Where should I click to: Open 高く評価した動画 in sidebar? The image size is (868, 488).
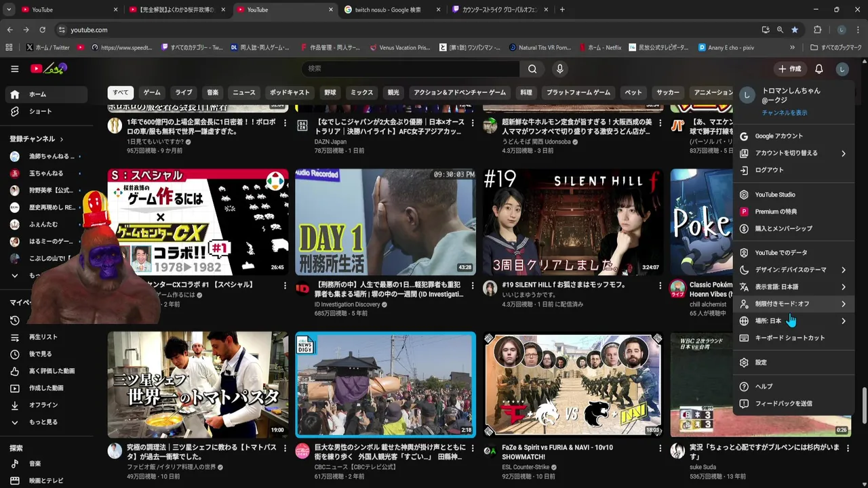click(x=45, y=371)
